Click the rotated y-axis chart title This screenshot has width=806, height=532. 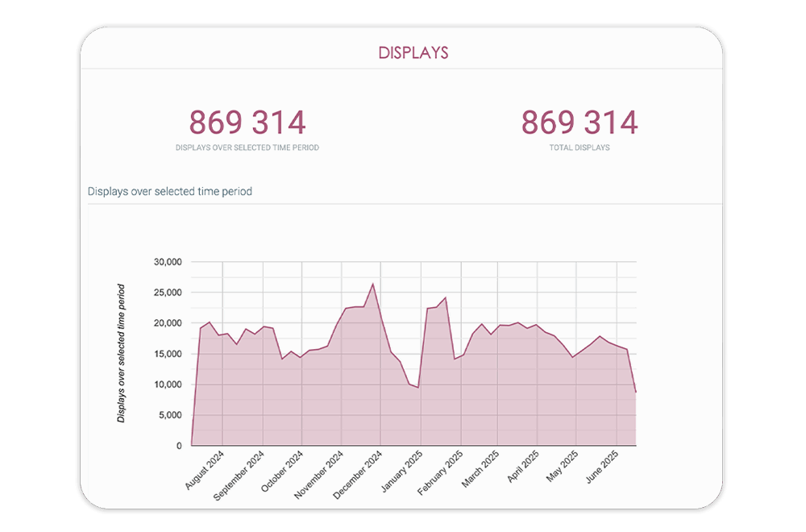(122, 353)
